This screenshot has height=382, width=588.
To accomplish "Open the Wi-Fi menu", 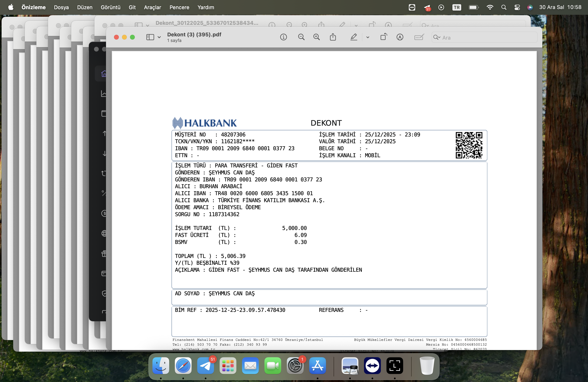I will click(x=490, y=7).
